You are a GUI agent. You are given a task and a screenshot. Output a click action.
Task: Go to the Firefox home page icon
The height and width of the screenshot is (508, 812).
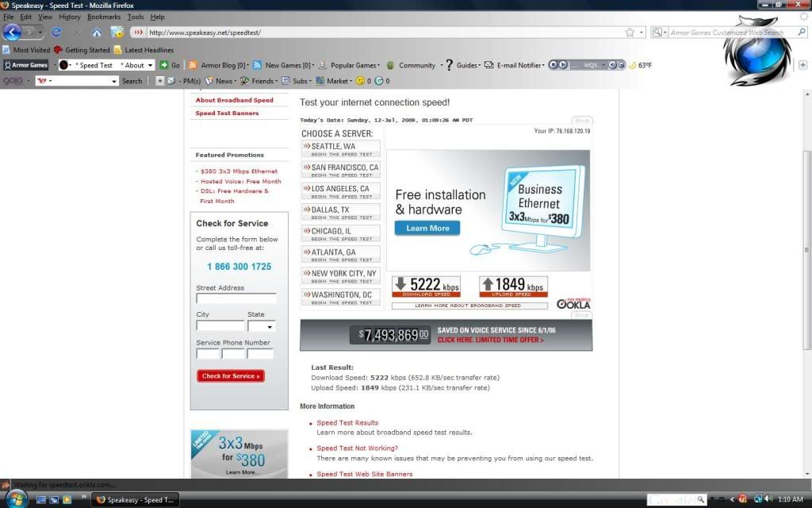click(97, 33)
